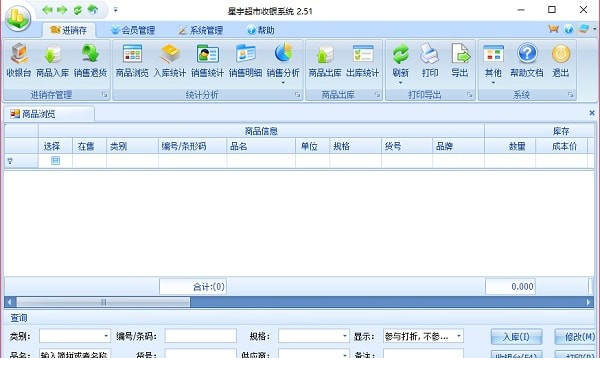The height and width of the screenshot is (372, 600).
Task: Click the 入库(I) button
Action: click(x=516, y=337)
